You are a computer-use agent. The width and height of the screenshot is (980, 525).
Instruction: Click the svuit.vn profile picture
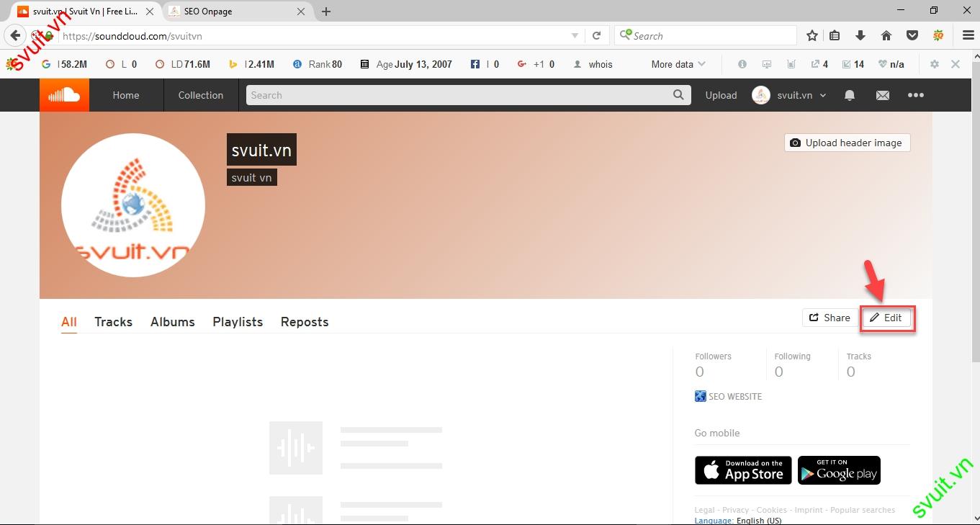tap(133, 205)
